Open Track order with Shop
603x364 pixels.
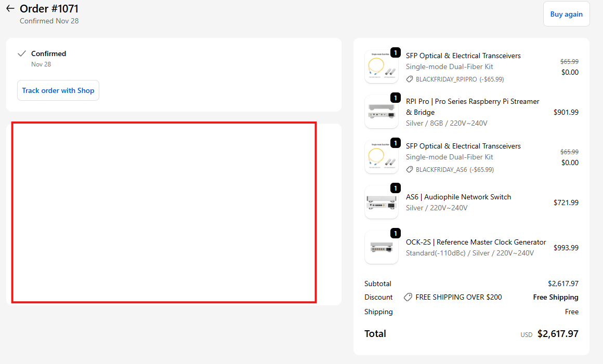coord(58,91)
